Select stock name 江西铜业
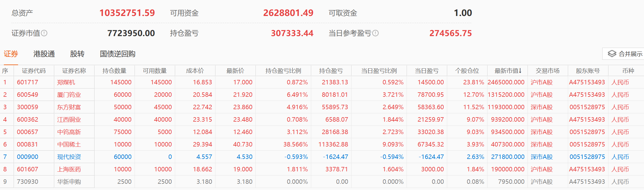 click(69, 120)
